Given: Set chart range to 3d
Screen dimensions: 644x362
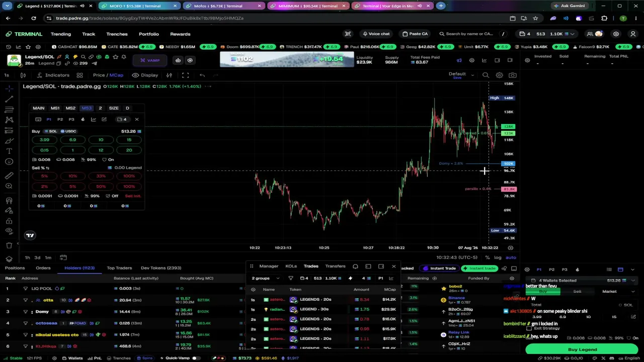Looking at the screenshot, I should click(37, 257).
